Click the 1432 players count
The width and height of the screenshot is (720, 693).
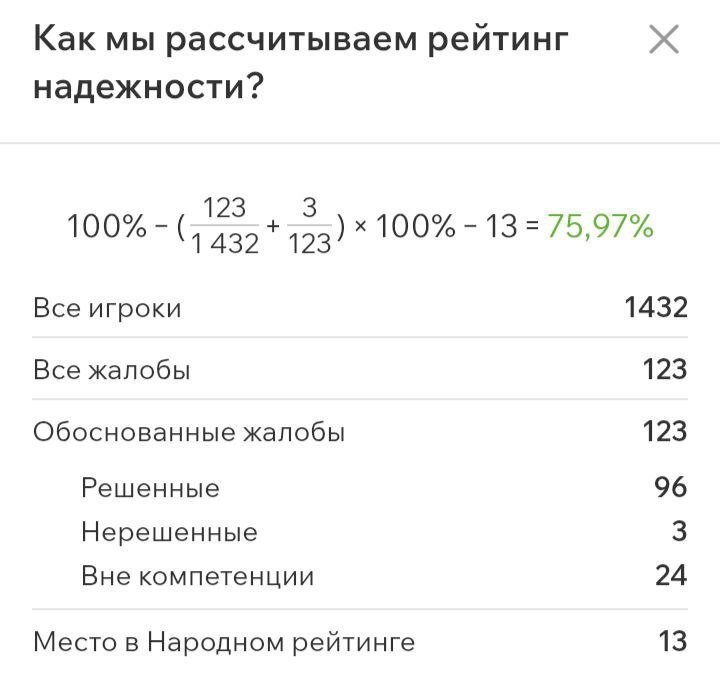(656, 308)
